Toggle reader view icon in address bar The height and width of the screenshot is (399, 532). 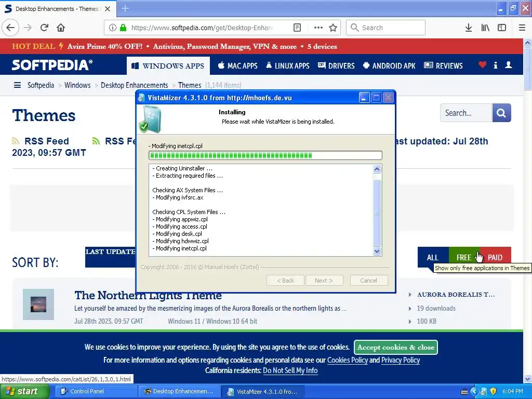(297, 28)
